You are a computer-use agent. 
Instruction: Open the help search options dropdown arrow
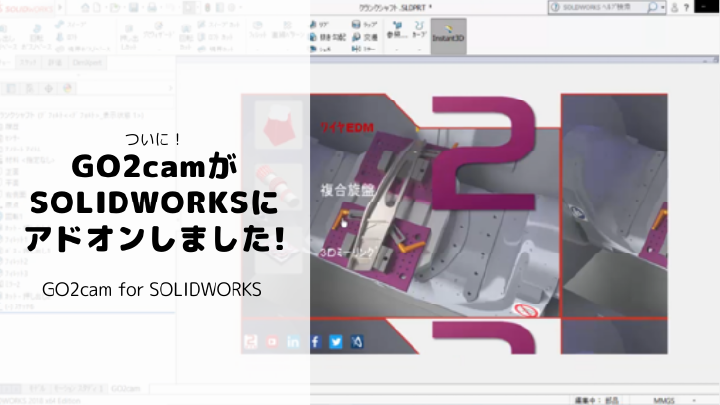click(x=663, y=8)
